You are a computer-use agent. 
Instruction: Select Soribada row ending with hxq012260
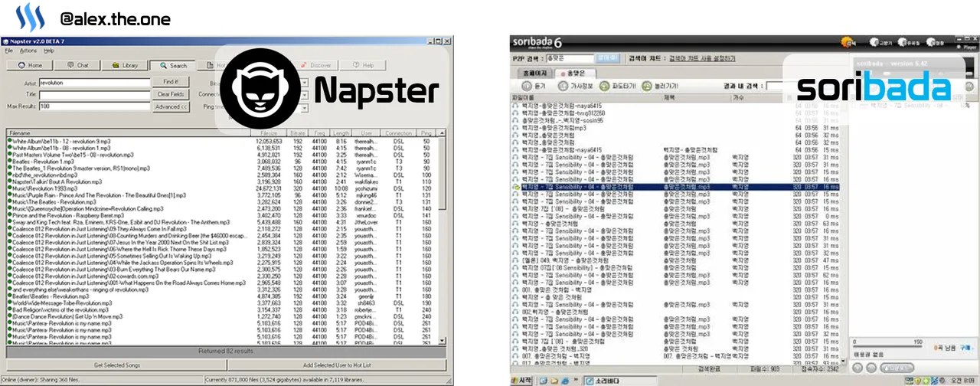click(x=676, y=113)
